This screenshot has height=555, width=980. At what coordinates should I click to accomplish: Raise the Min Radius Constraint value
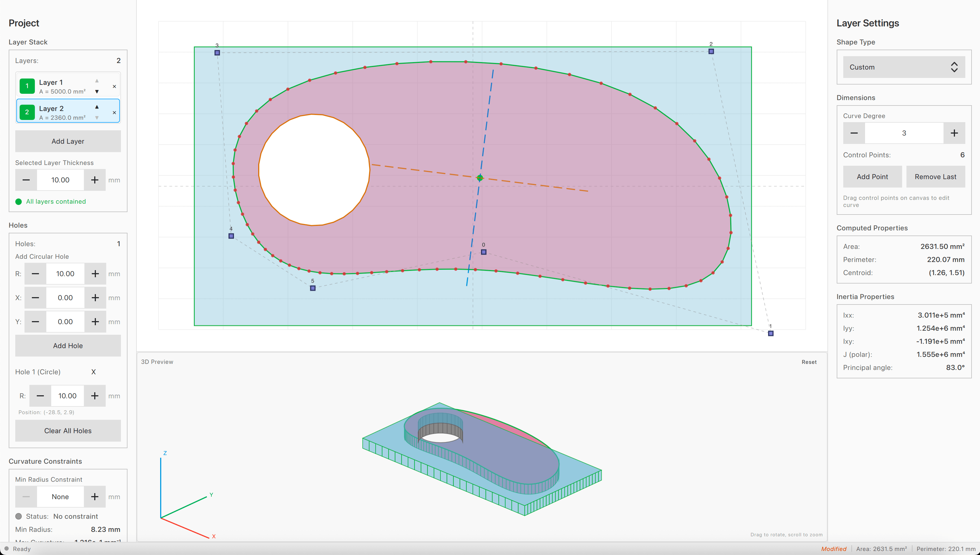95,497
